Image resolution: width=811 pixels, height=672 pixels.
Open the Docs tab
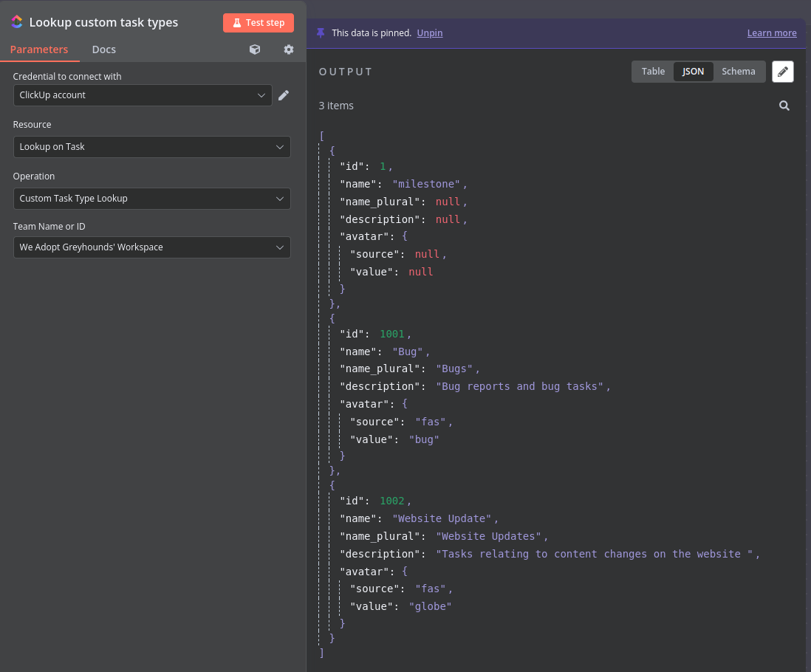(104, 49)
